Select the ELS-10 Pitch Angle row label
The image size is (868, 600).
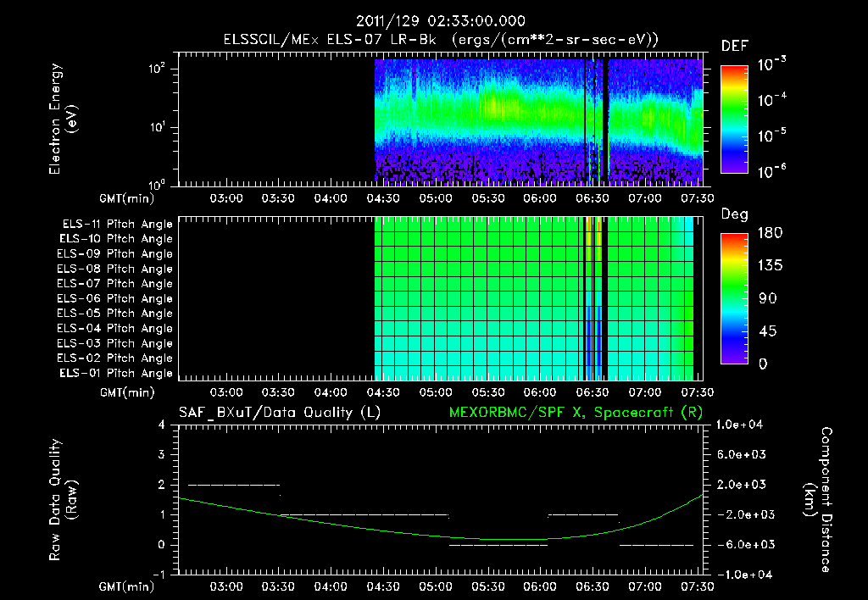(116, 239)
